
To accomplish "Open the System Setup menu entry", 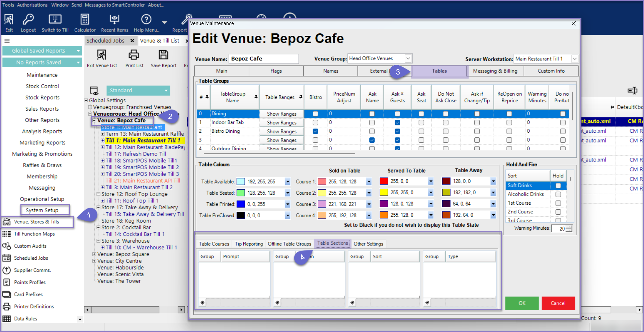I will click(x=42, y=210).
